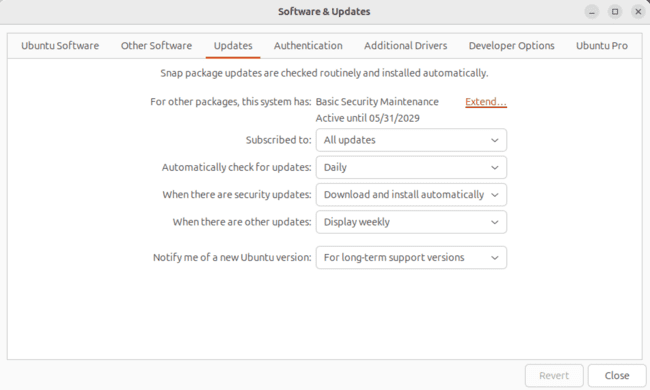The height and width of the screenshot is (390, 650).
Task: Go to the Authentication tab
Action: (308, 46)
